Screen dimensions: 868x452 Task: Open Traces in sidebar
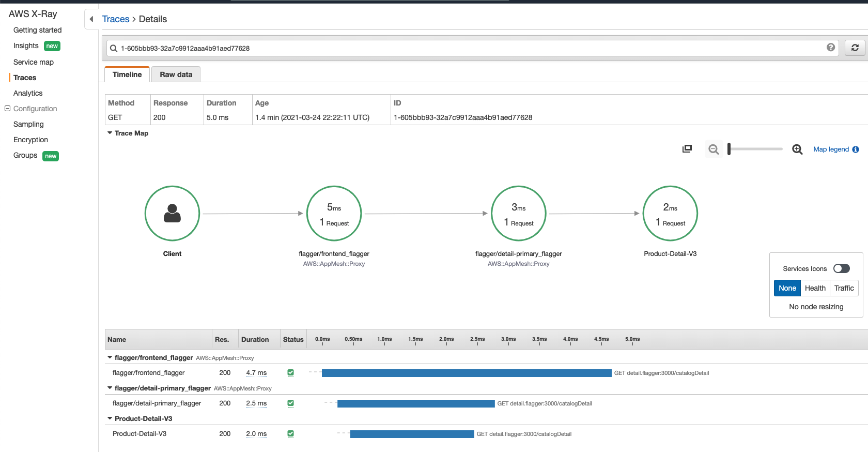(25, 78)
